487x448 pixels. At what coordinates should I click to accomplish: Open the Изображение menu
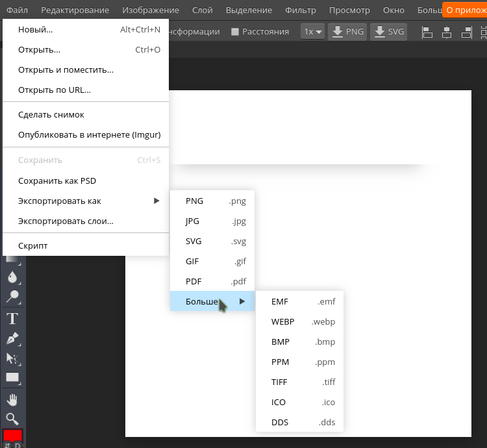pos(151,10)
